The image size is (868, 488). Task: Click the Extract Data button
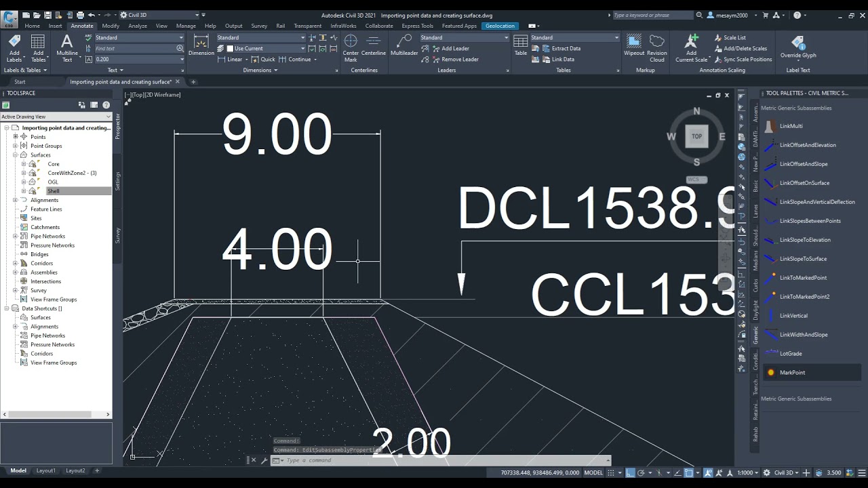[561, 48]
